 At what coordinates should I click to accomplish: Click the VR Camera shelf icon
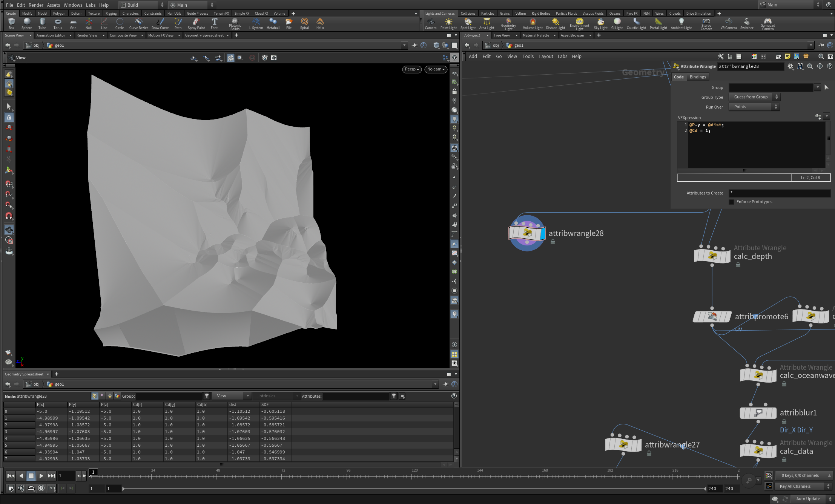click(728, 23)
